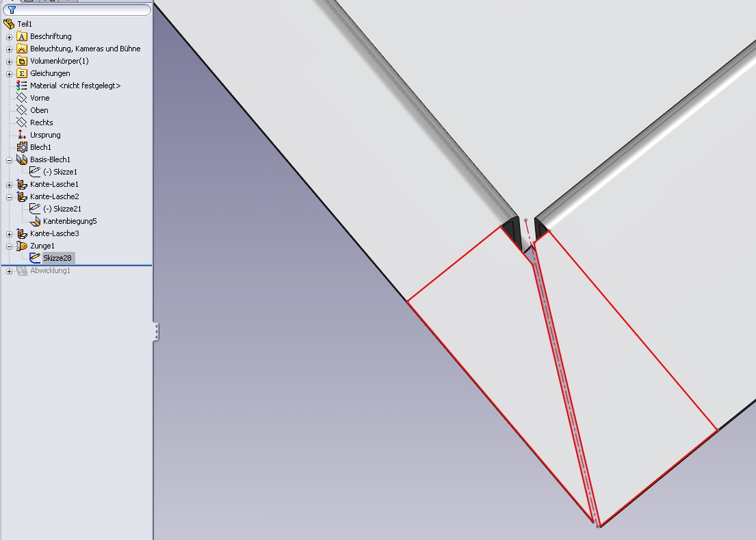Viewport: 756px width, 540px height.
Task: Select the '(-) Skizze21' label
Action: click(62, 209)
